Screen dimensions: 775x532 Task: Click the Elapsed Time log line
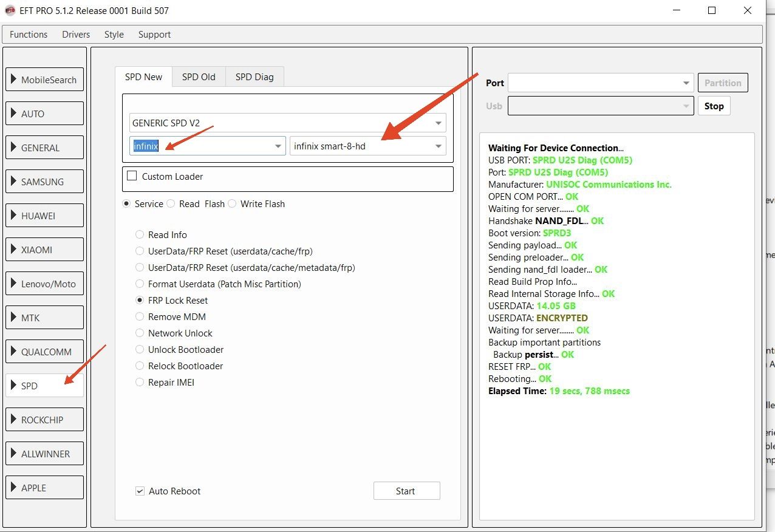559,391
